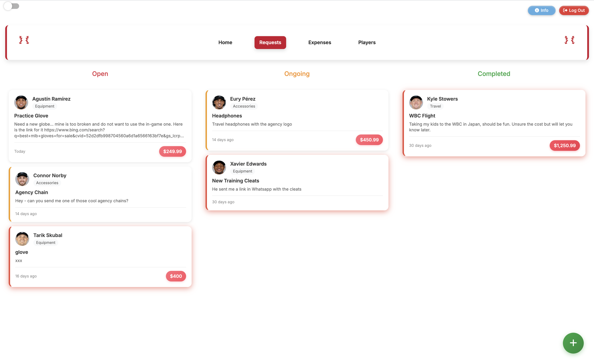The width and height of the screenshot is (594, 364).
Task: Switch to the Expenses tab
Action: tap(319, 43)
